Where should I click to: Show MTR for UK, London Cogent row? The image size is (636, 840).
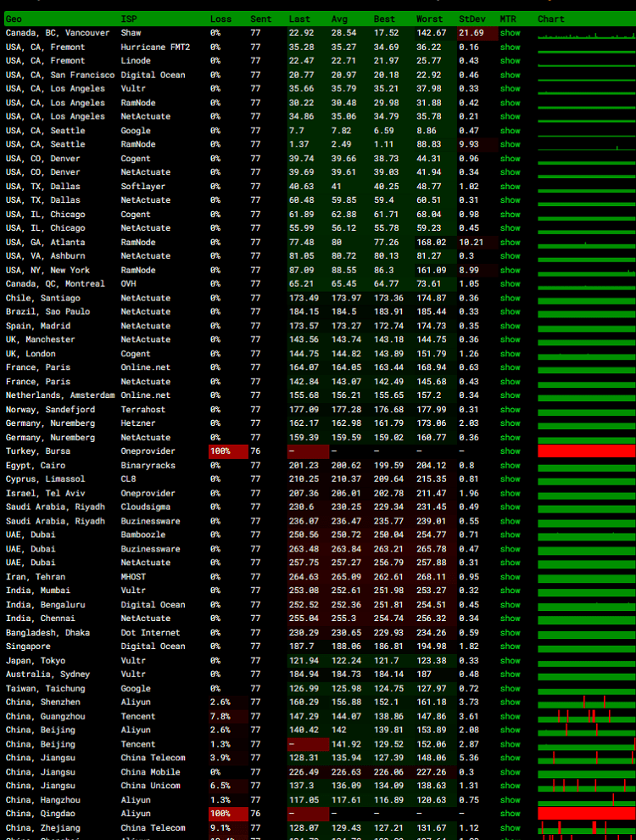coord(510,354)
